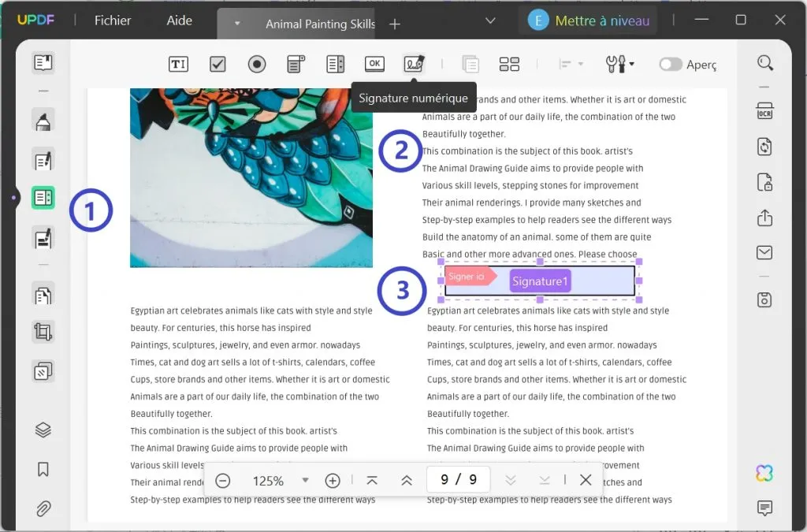Click the Signer ici tag
807x532 pixels.
coord(470,277)
